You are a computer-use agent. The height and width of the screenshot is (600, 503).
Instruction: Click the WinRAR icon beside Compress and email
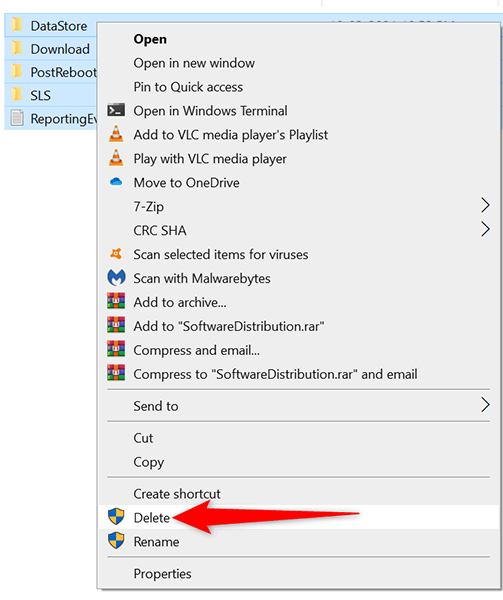(116, 349)
